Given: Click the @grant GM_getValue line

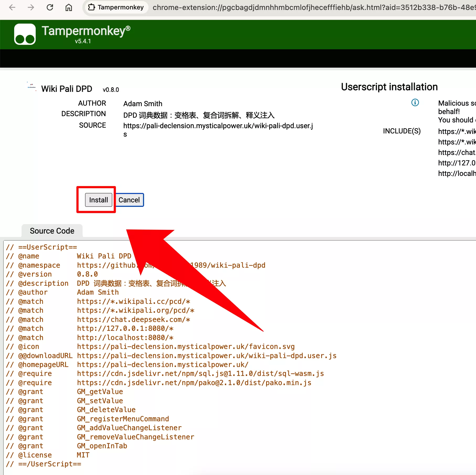Looking at the screenshot, I should tap(65, 392).
